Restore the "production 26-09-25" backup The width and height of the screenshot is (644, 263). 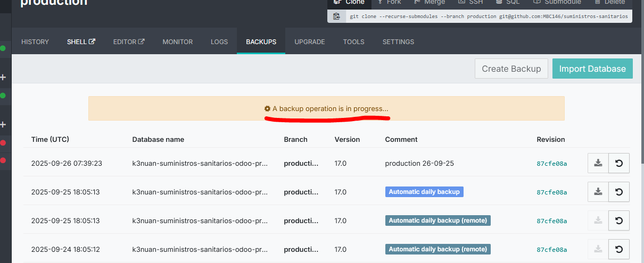coord(619,163)
